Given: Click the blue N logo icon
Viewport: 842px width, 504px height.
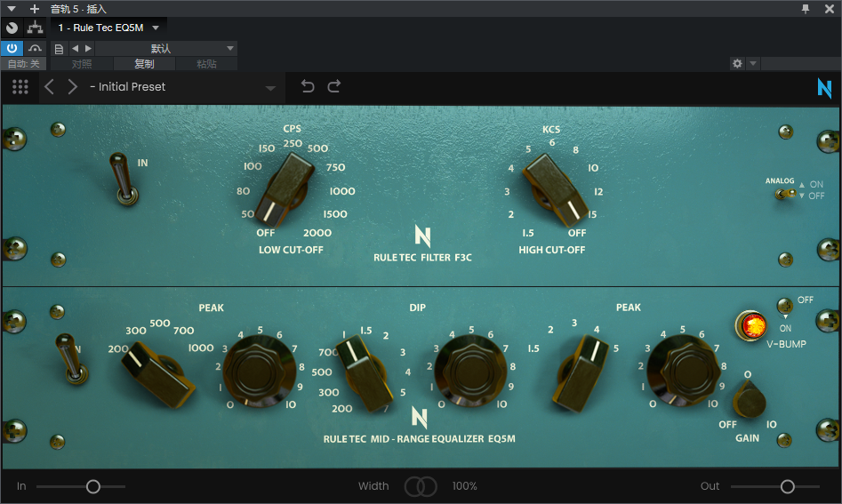Looking at the screenshot, I should pyautogui.click(x=824, y=87).
